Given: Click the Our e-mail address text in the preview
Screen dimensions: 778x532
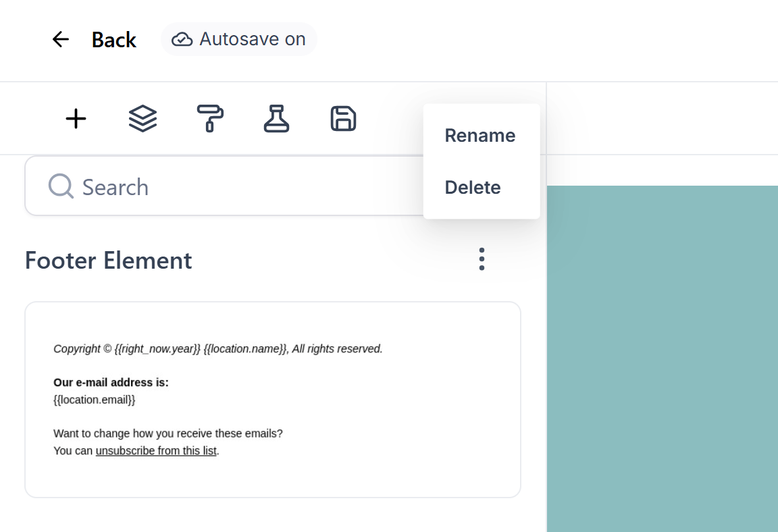Looking at the screenshot, I should point(112,382).
